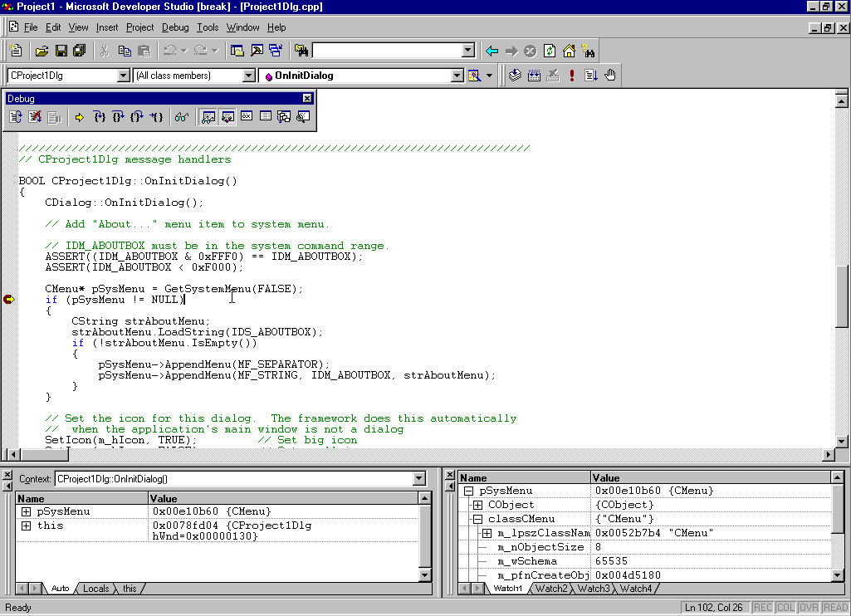Switch to the Watch2 tab

click(x=551, y=589)
